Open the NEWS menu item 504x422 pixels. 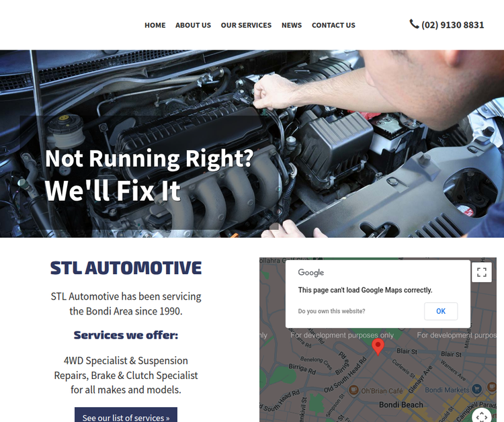pyautogui.click(x=292, y=25)
